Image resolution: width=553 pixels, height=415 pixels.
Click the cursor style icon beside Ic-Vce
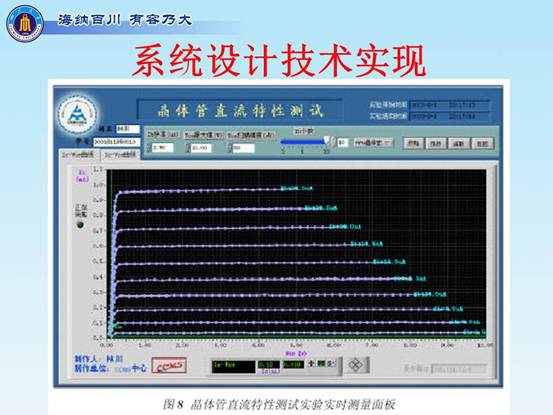coord(322,363)
